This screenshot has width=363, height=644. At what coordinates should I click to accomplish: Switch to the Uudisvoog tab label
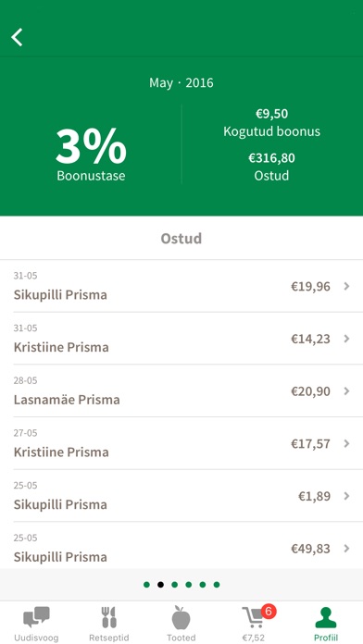[36, 638]
